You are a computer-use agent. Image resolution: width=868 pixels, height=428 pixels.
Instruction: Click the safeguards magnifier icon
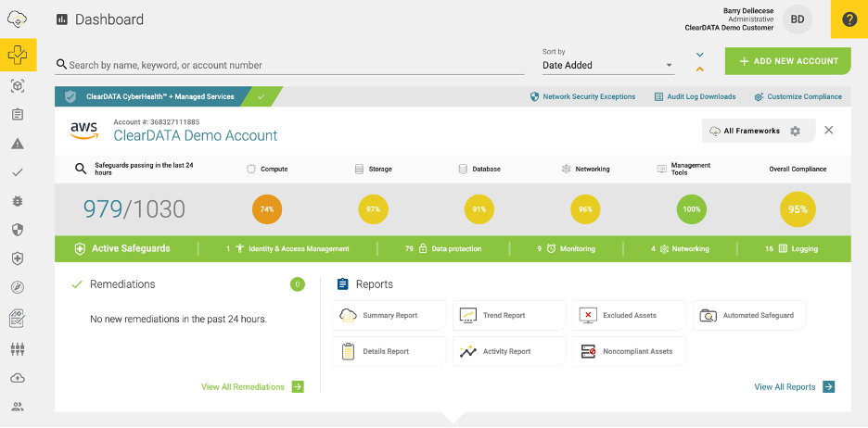click(81, 170)
